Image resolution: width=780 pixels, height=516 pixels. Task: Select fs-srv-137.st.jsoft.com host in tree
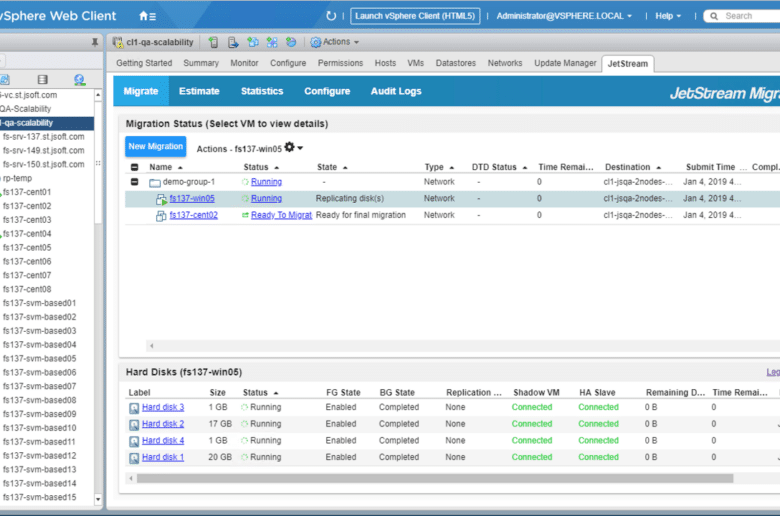[43, 136]
